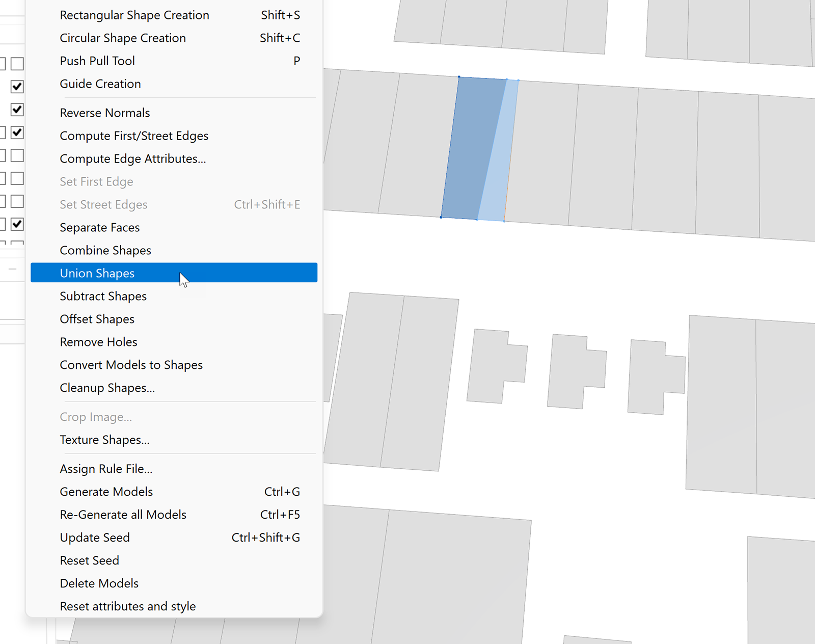Choose Reset attributes and style
815x644 pixels.
point(127,606)
